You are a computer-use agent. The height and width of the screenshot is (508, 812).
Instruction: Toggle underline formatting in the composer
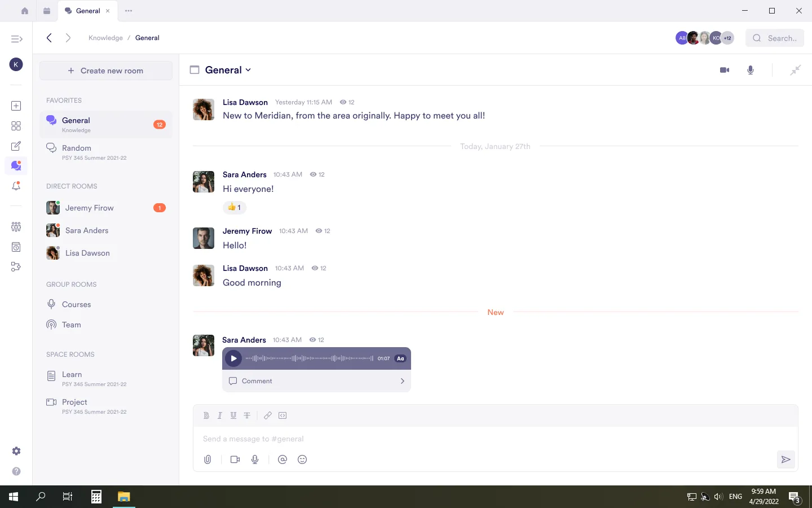click(233, 415)
